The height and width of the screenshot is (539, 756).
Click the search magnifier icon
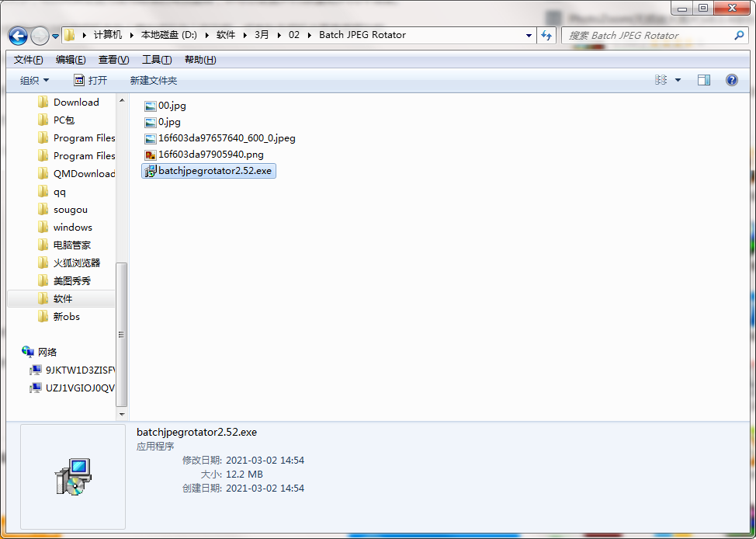[x=739, y=35]
